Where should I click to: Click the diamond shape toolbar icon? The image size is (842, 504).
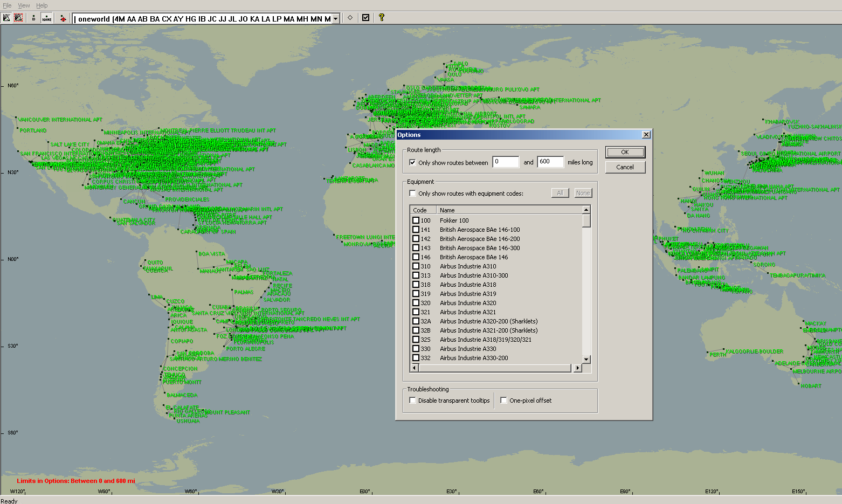350,18
